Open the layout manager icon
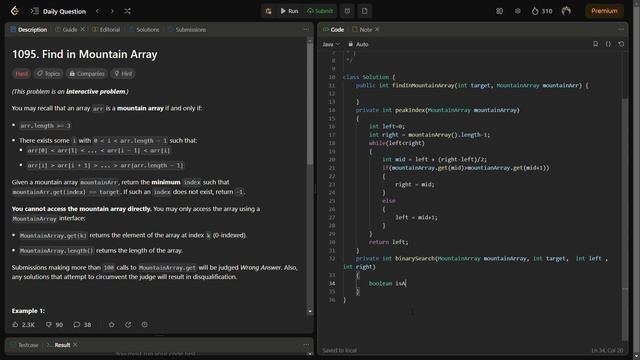 (499, 11)
